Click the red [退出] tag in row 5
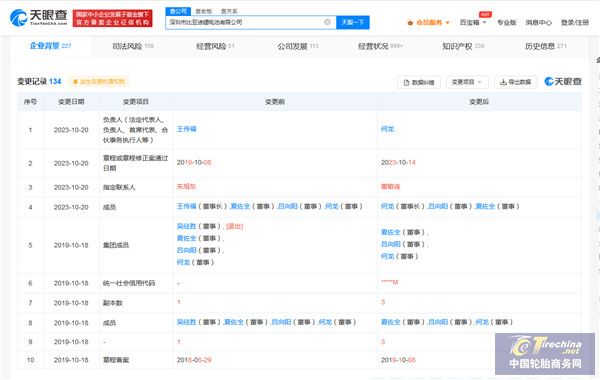Image resolution: width=600 pixels, height=380 pixels. (x=235, y=226)
